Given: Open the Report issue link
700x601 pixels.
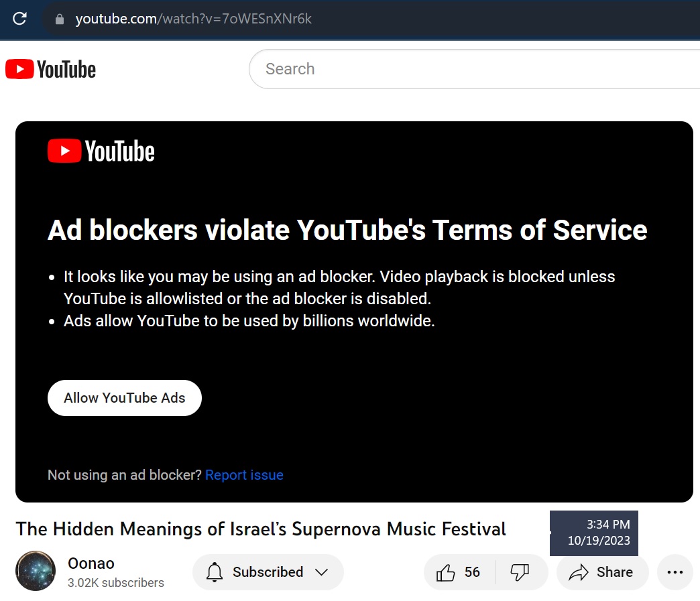Looking at the screenshot, I should click(244, 474).
